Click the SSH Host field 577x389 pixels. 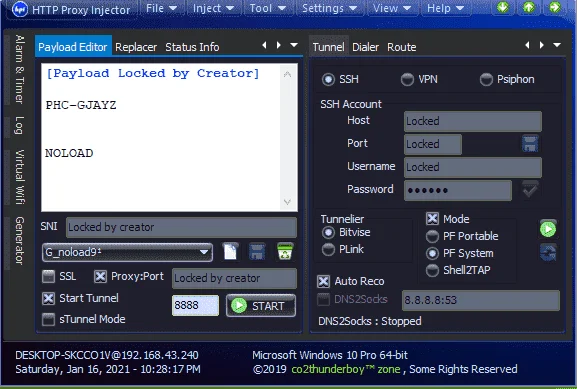[473, 121]
